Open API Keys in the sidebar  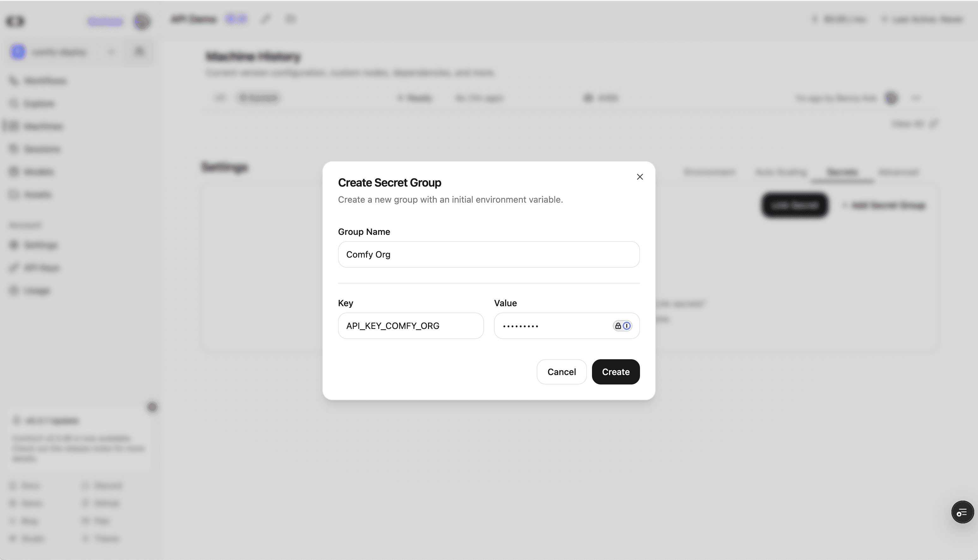42,268
